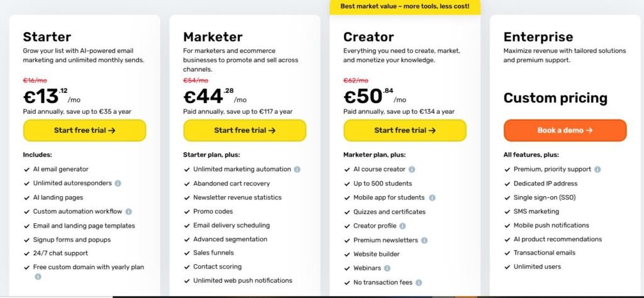Click info icon beside No transaction fees
The height and width of the screenshot is (298, 644).
[x=418, y=283]
